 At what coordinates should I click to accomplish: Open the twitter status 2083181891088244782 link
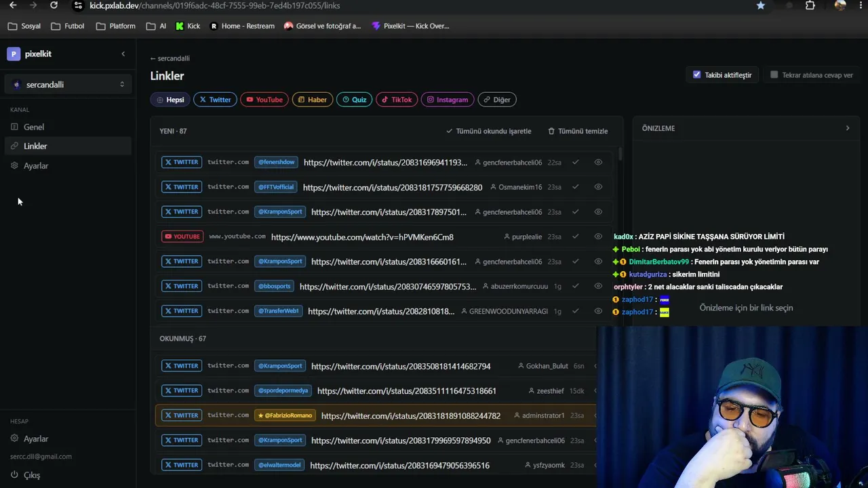pos(411,416)
